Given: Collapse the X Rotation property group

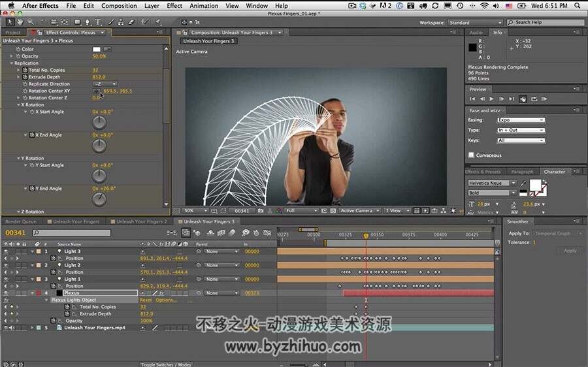Looking at the screenshot, I should (18, 105).
